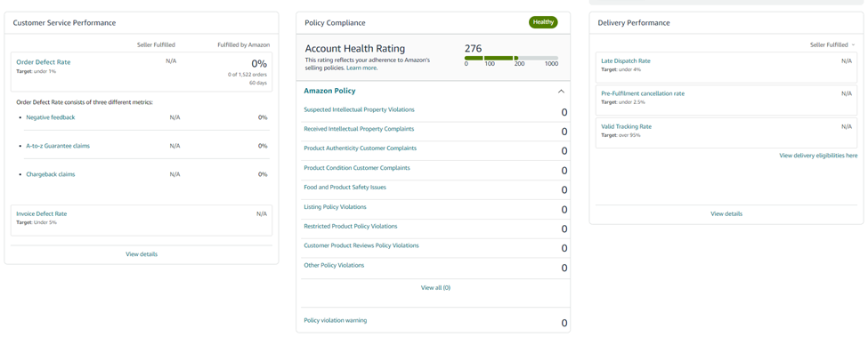Image resolution: width=868 pixels, height=337 pixels.
Task: Open Restricted Product Policy Violations
Action: coord(351,226)
